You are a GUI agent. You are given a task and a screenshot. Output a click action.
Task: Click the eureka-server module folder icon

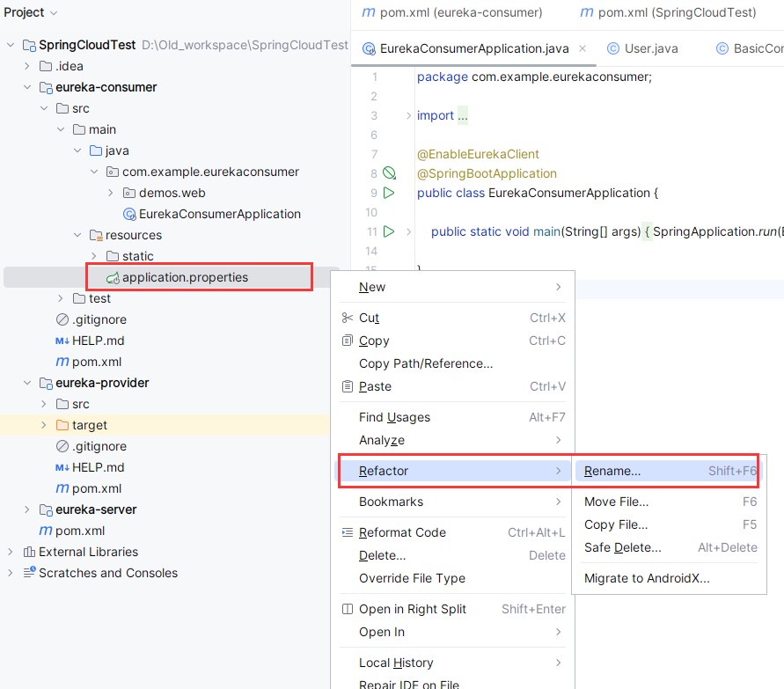pyautogui.click(x=46, y=510)
